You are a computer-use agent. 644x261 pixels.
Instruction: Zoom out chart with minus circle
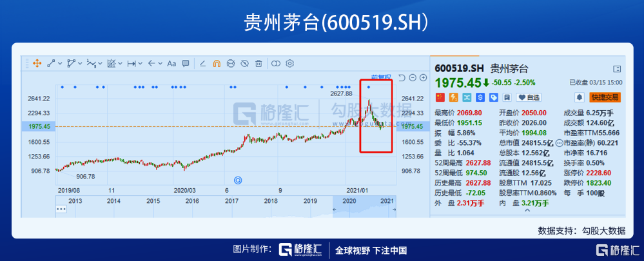413,77
